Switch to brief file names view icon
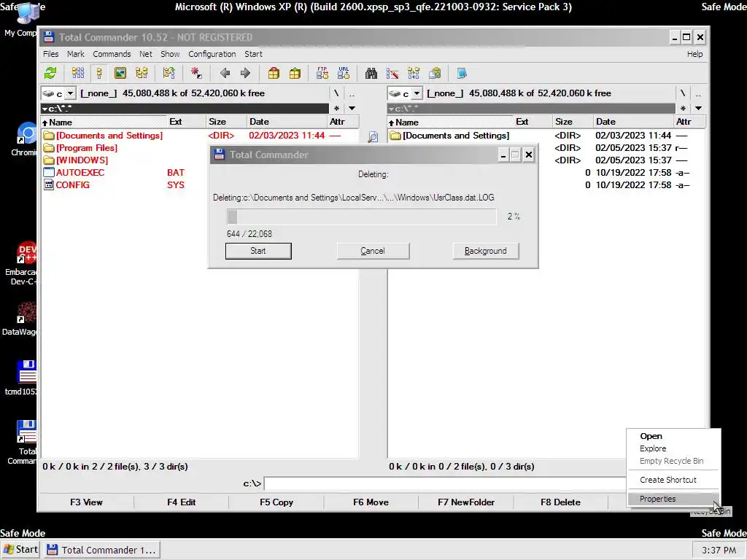The width and height of the screenshot is (747, 560). click(x=77, y=73)
